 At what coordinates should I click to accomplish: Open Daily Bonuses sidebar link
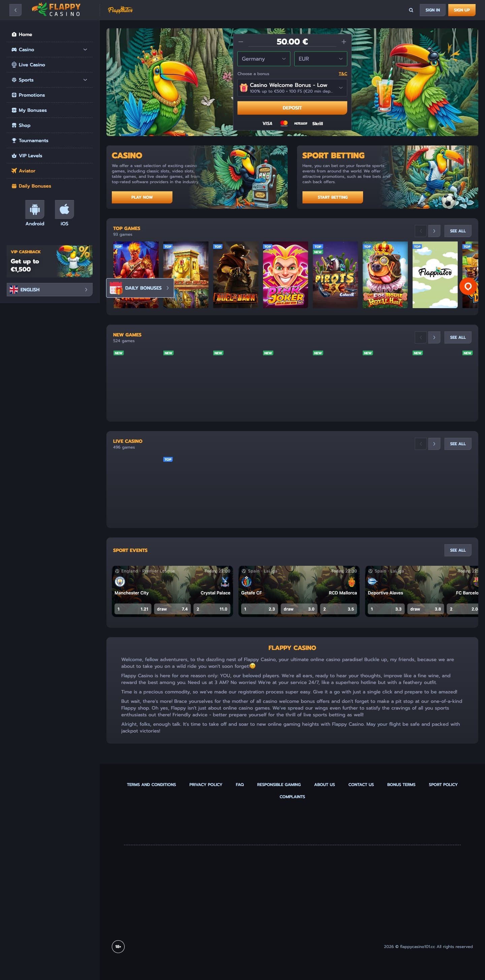coord(50,186)
